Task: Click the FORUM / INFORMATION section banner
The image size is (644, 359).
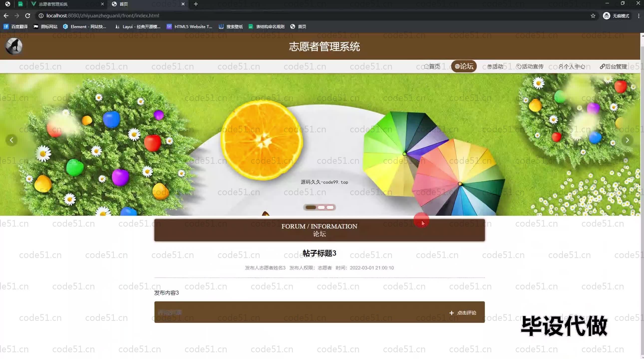Action: [320, 230]
